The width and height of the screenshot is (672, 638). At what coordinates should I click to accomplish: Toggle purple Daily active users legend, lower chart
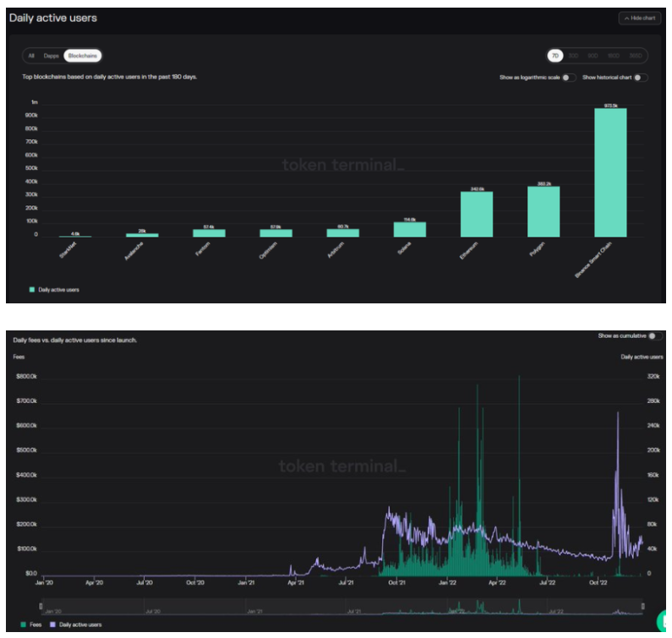76,624
